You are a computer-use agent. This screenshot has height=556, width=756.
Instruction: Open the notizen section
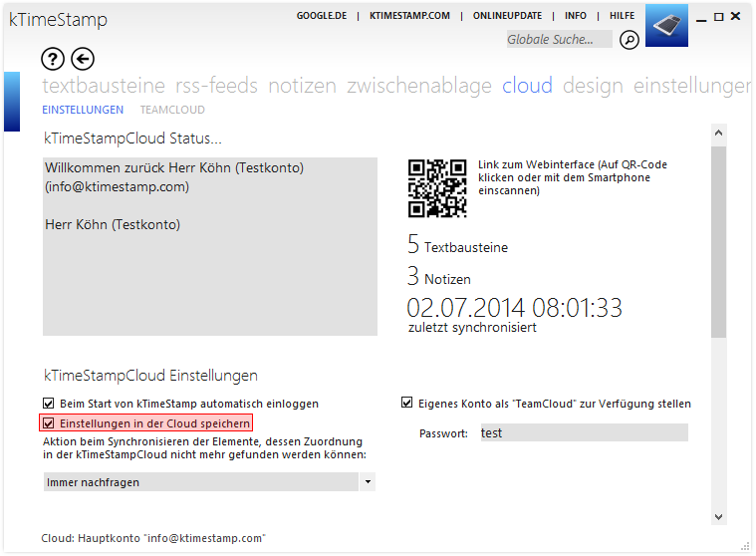tap(303, 86)
